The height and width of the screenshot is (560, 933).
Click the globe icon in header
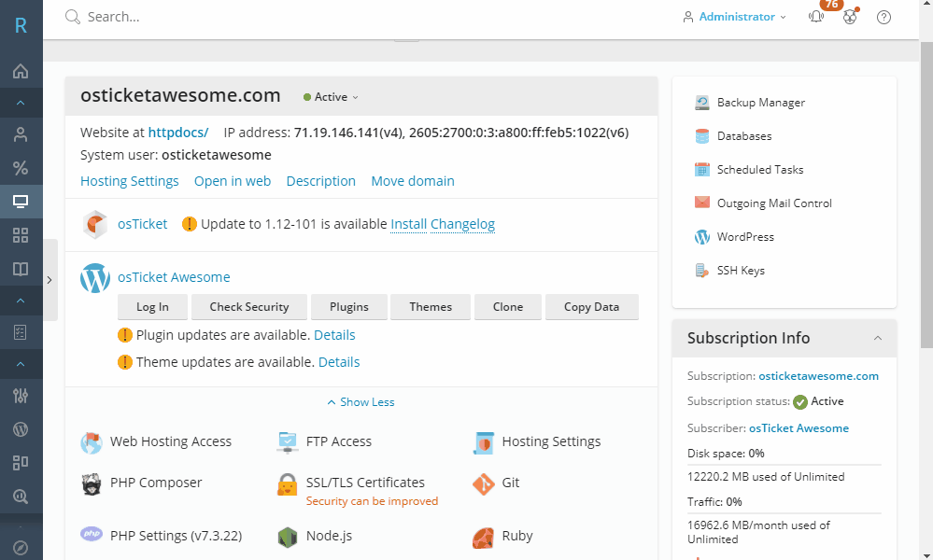click(x=850, y=17)
